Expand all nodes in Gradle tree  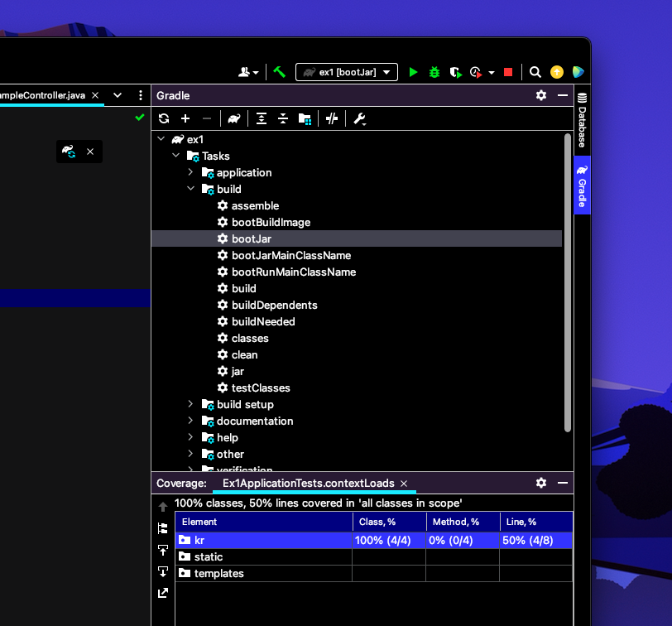coord(261,118)
